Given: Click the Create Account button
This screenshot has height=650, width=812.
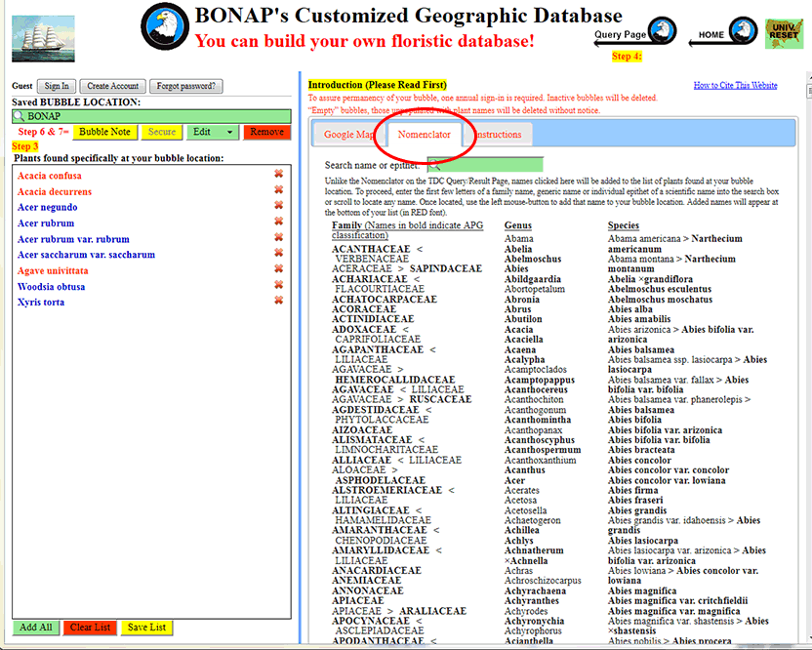Looking at the screenshot, I should [x=113, y=86].
